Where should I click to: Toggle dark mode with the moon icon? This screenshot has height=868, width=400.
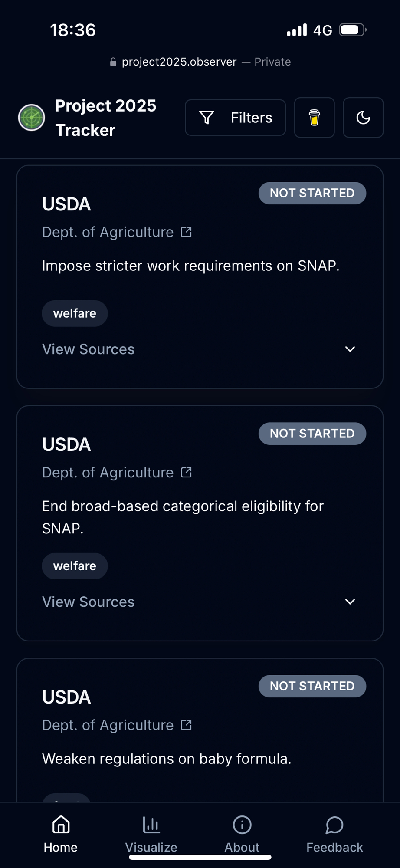(x=363, y=118)
